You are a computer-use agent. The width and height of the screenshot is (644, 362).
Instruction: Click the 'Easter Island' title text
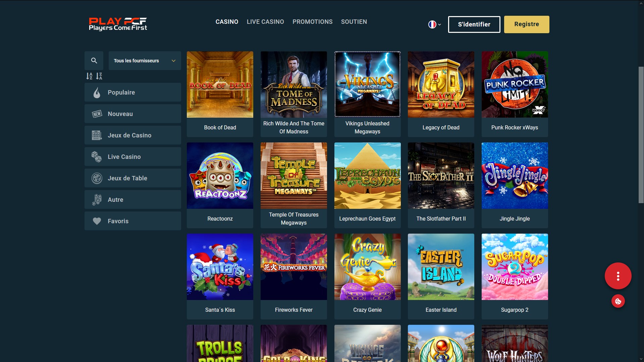(441, 310)
